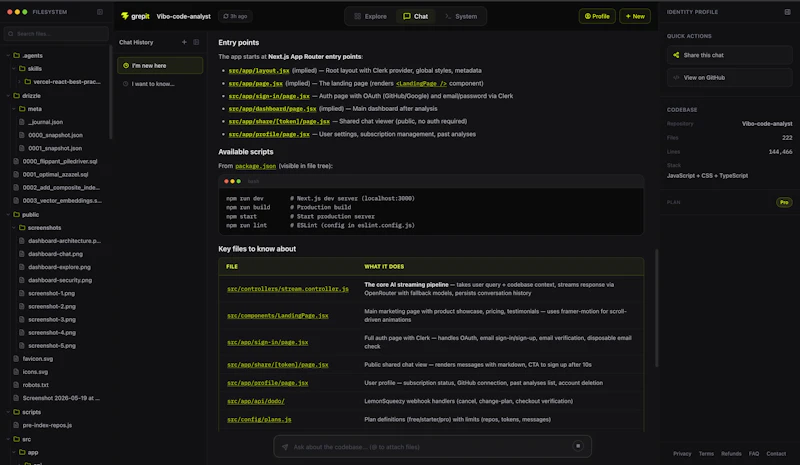Viewport: 800px width, 465px height.
Task: Collapse the screenshots folder chevron
Action: click(x=14, y=228)
